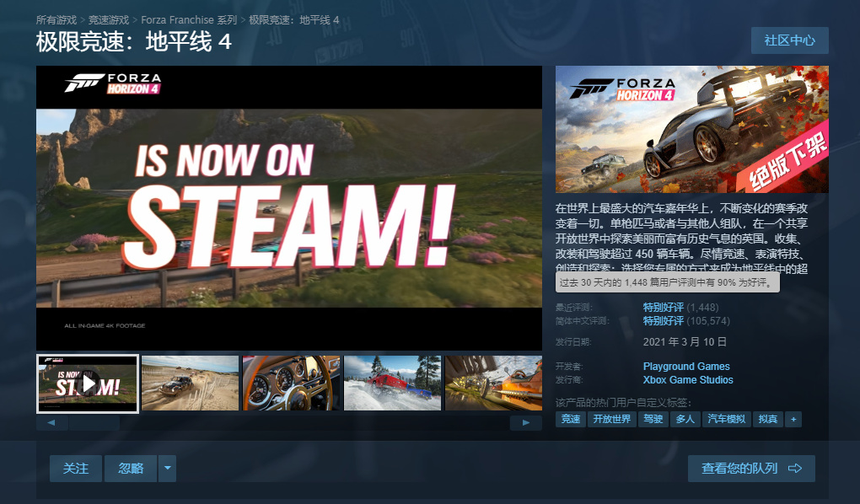Click the thumbnail strip scrollbar handle
The width and height of the screenshot is (860, 504).
tap(94, 423)
